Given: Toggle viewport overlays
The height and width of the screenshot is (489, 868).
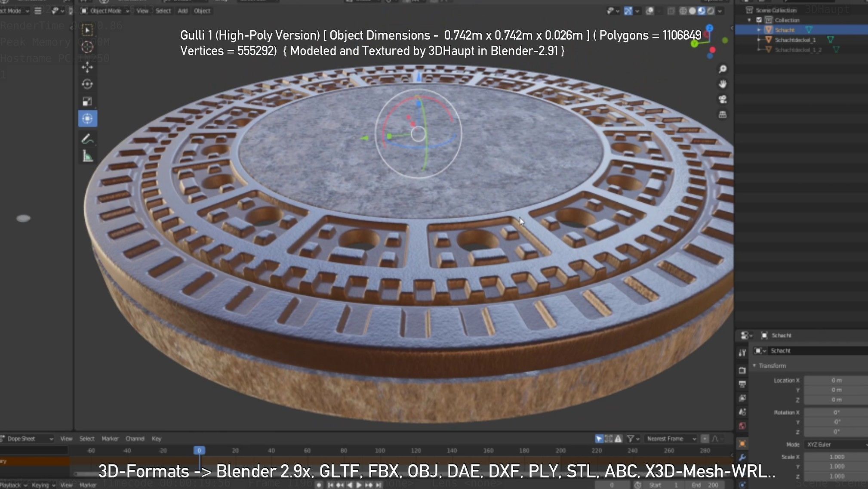Looking at the screenshot, I should click(650, 11).
